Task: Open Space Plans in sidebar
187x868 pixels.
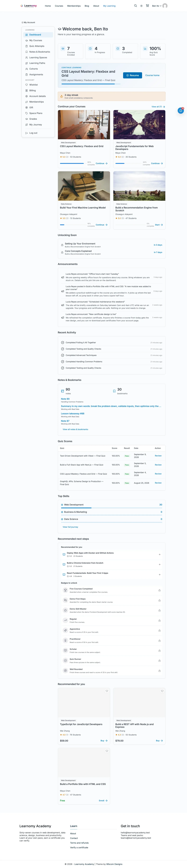Action: (38, 113)
